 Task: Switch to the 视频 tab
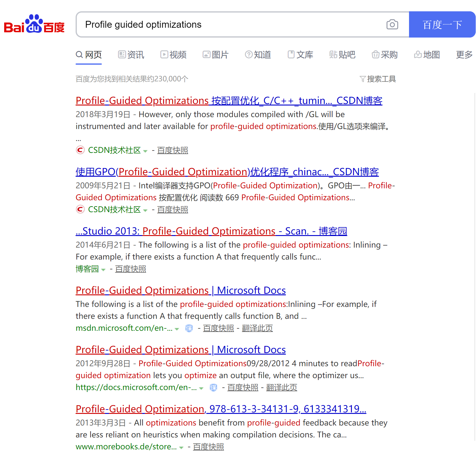[x=173, y=55]
